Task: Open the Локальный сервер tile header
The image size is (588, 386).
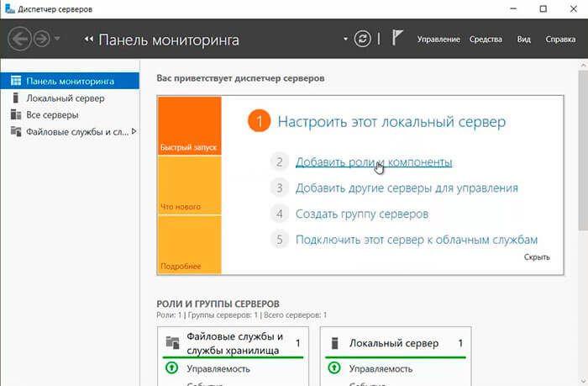Action: (396, 343)
